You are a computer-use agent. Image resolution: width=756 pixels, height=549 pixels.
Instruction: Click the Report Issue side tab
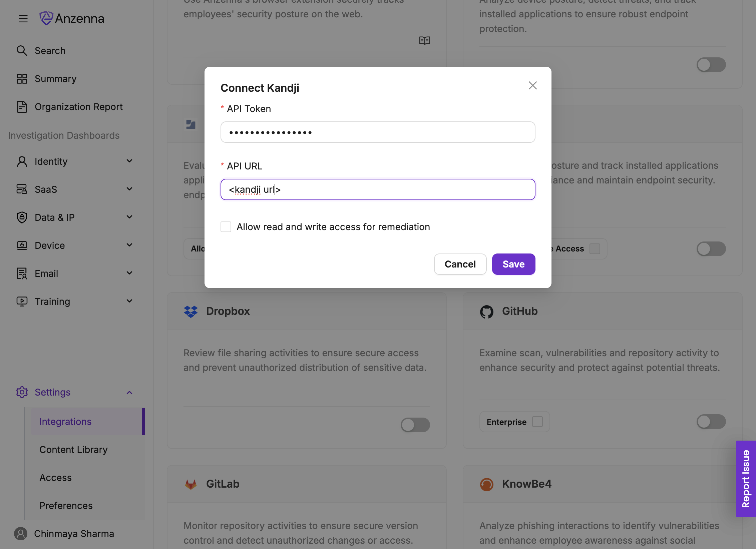[x=746, y=479]
